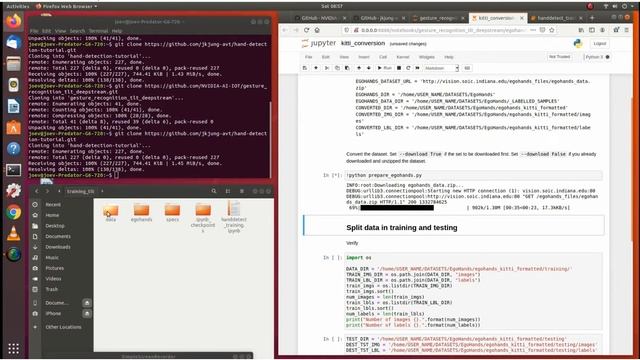This screenshot has width=640, height=360.
Task: Open terminal Terminal menu
Action: point(98,31)
